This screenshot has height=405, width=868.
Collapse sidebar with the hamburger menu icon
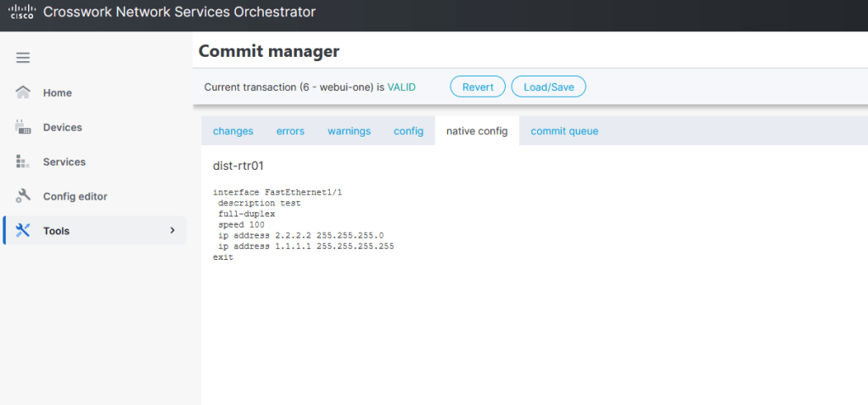[x=23, y=58]
